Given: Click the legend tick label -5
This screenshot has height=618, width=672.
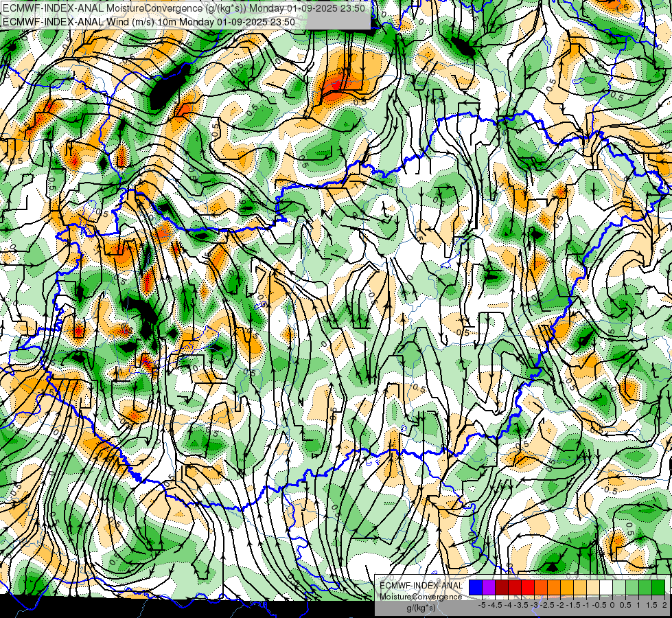Looking at the screenshot, I should tap(482, 605).
